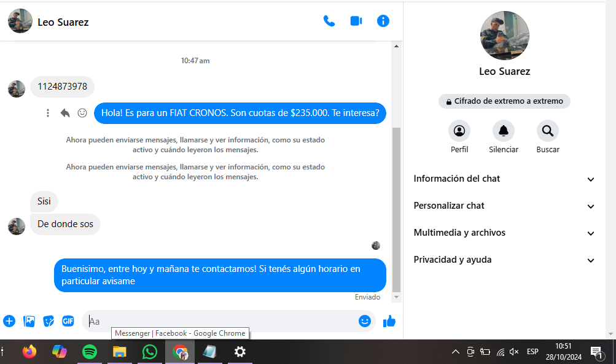616x364 pixels.
Task: Choose a sticker for the message
Action: (x=49, y=321)
